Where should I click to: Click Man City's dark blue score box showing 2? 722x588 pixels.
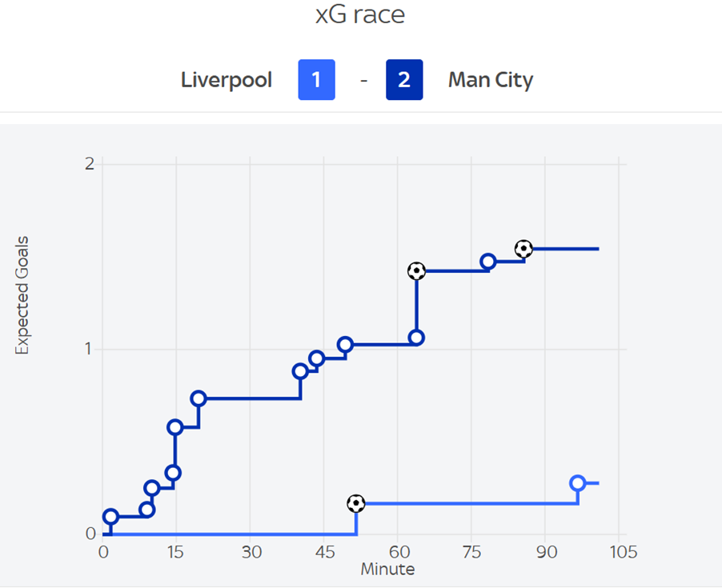tap(404, 81)
